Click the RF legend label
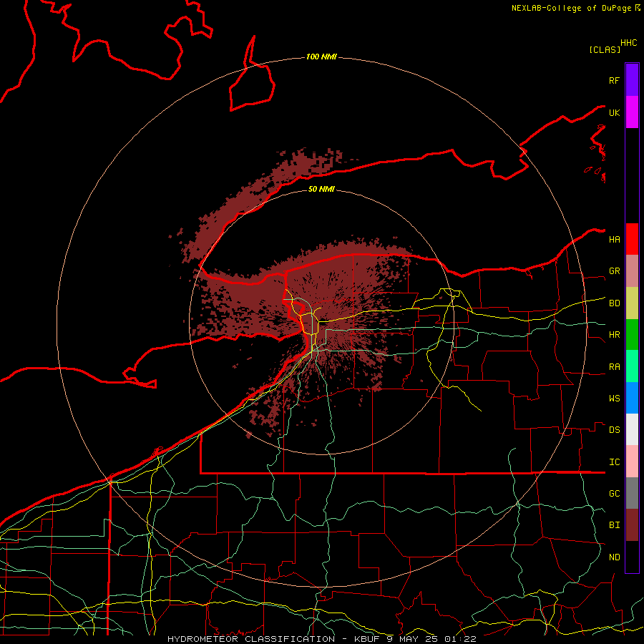Screen dimensions: 644x644 [x=615, y=80]
